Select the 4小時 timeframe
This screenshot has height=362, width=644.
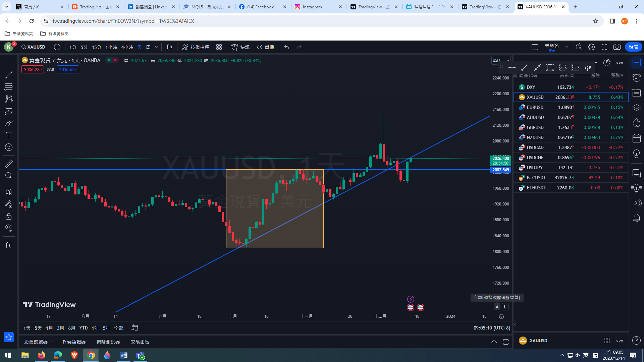(127, 47)
